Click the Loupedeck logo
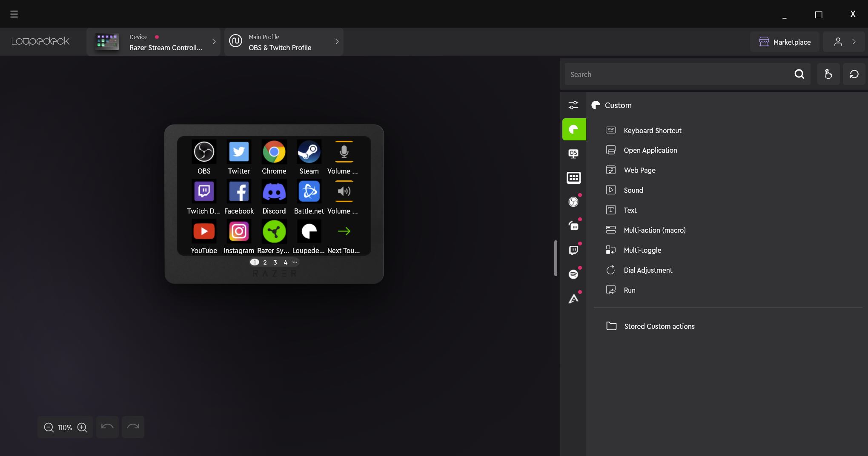868x456 pixels. pyautogui.click(x=40, y=41)
